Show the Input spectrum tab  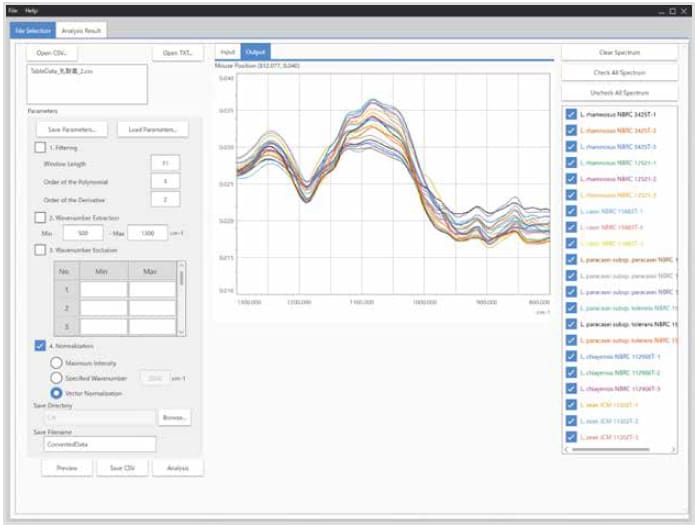click(x=228, y=52)
